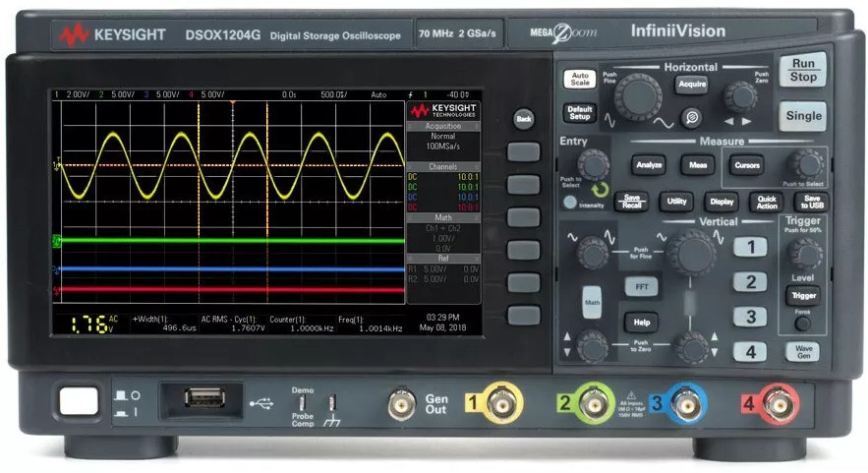
Task: Click the left-right arrows under horizontal position knob
Action: click(x=739, y=121)
